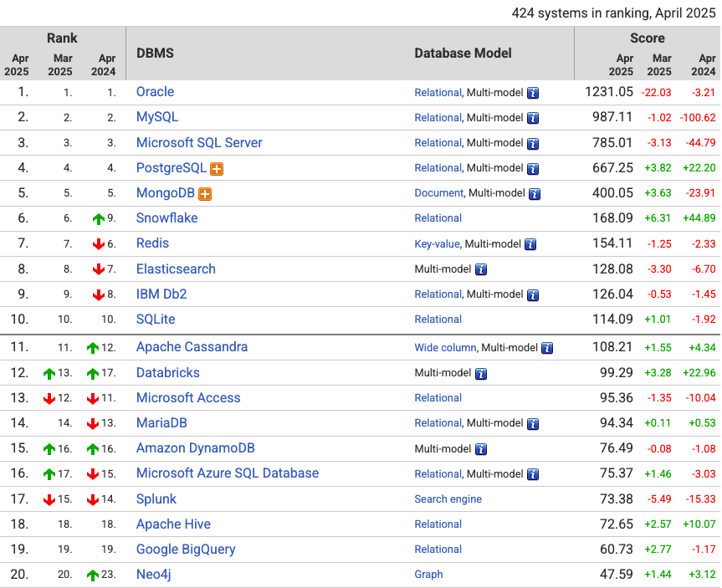Click red down arrow beside 15. in Splunk row
This screenshot has height=588, width=722.
49,499
